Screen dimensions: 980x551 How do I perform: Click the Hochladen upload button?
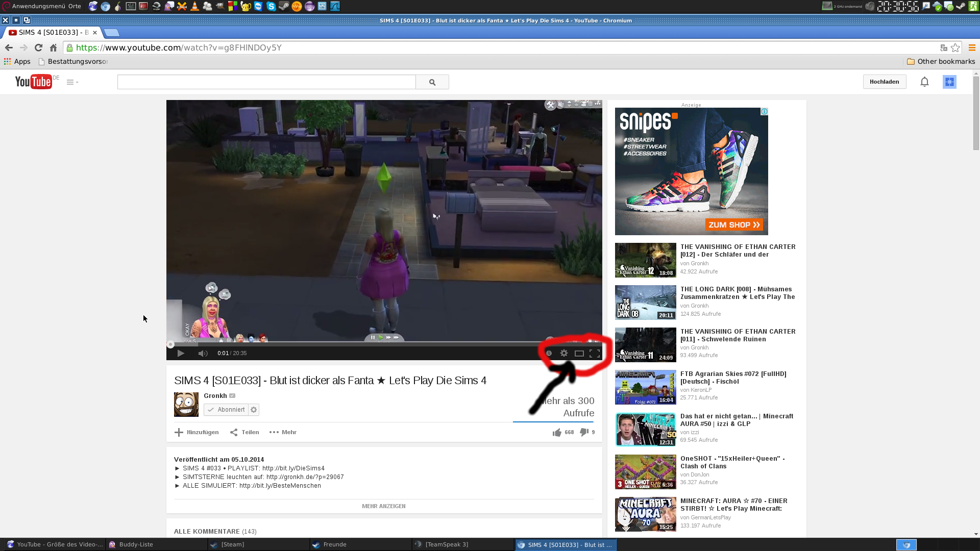click(x=885, y=82)
